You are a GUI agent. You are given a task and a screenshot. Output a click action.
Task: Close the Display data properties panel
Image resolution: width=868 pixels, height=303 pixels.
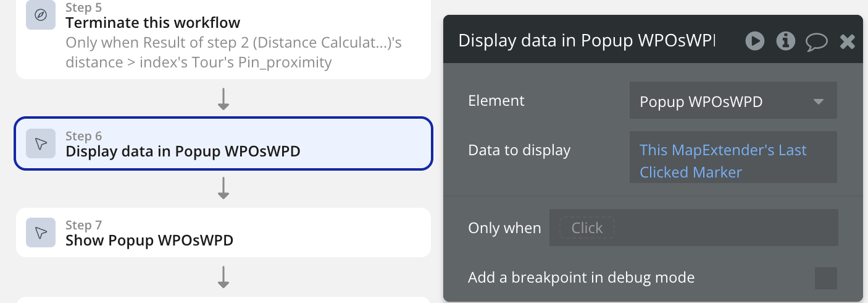[x=848, y=41]
